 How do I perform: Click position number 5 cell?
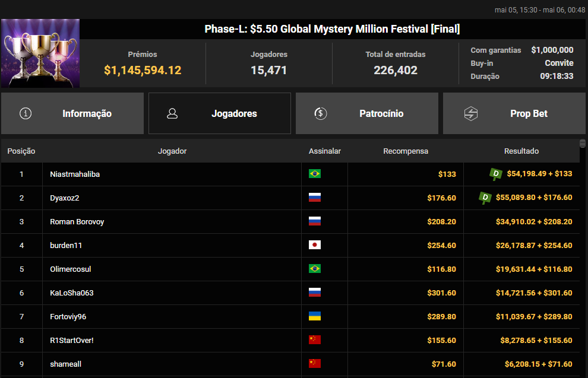click(22, 269)
